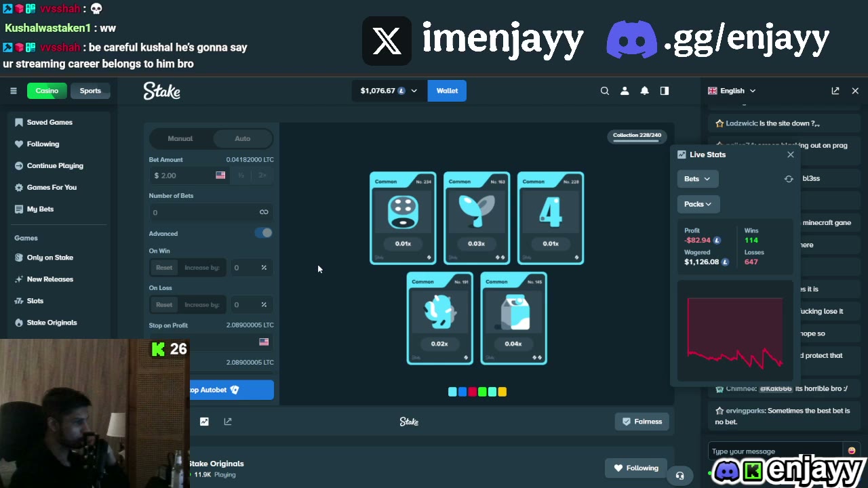Select the cactus card No. 191
The height and width of the screenshot is (488, 868).
tap(439, 319)
